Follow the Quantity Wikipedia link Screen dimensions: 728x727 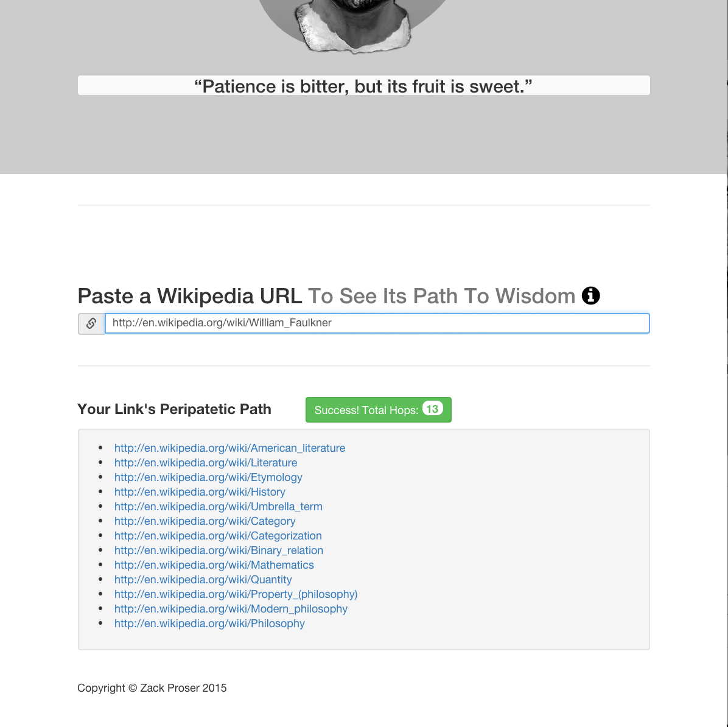pos(203,579)
